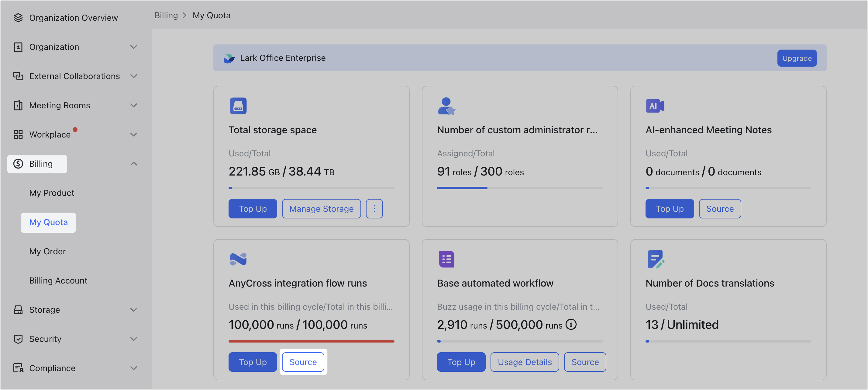Expand the Security sidebar section
Image resolution: width=868 pixels, height=390 pixels.
tap(134, 339)
